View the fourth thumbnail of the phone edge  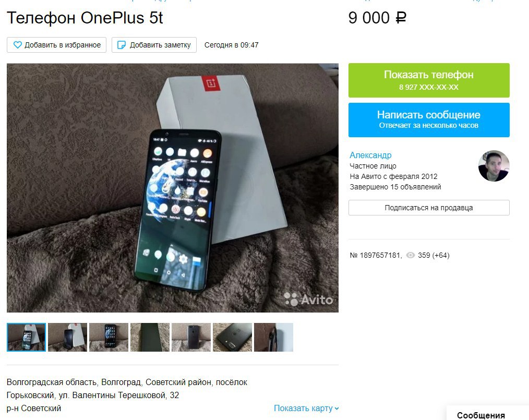click(150, 338)
